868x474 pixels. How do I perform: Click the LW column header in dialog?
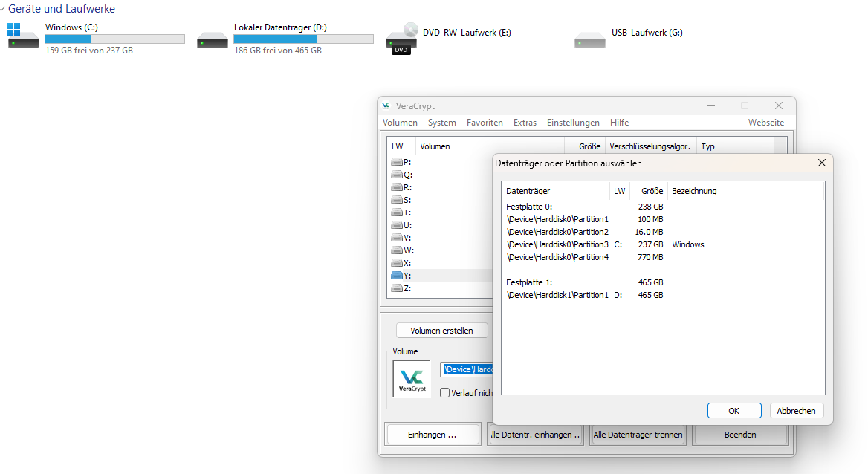[620, 191]
